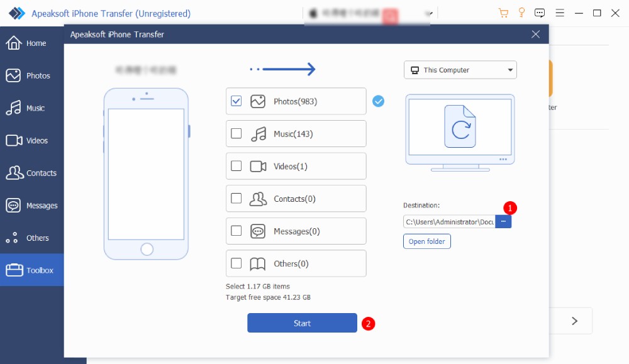Expand the device selector dropdown arrow
The width and height of the screenshot is (629, 364).
click(x=429, y=14)
